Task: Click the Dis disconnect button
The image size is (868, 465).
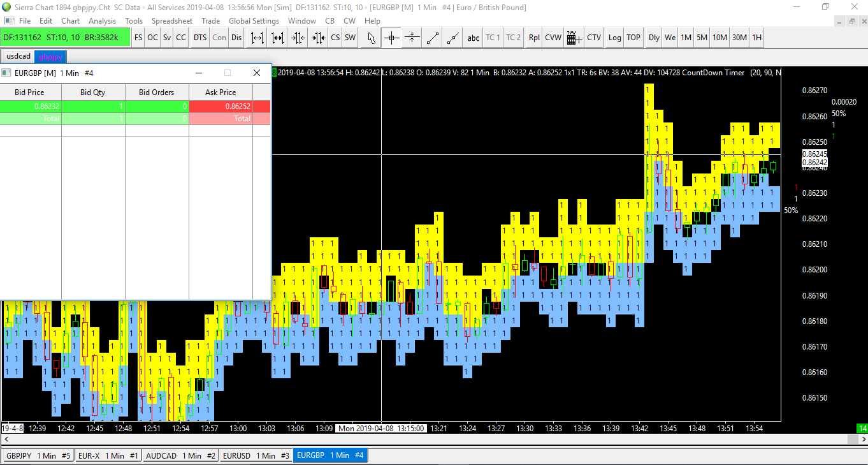Action: (x=236, y=38)
